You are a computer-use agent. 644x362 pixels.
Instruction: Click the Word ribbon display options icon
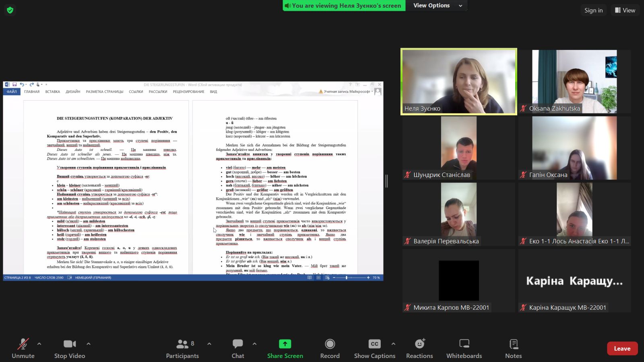pos(357,84)
